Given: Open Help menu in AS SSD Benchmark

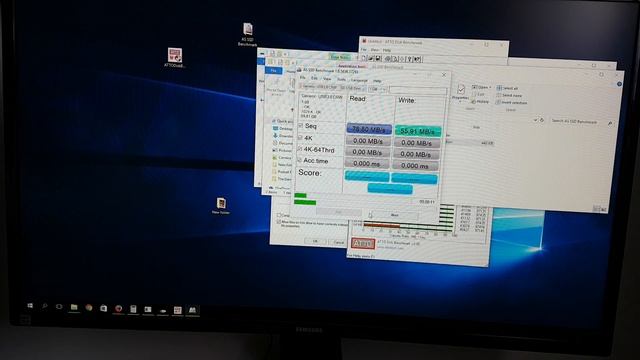Looking at the screenshot, I should coord(377,81).
